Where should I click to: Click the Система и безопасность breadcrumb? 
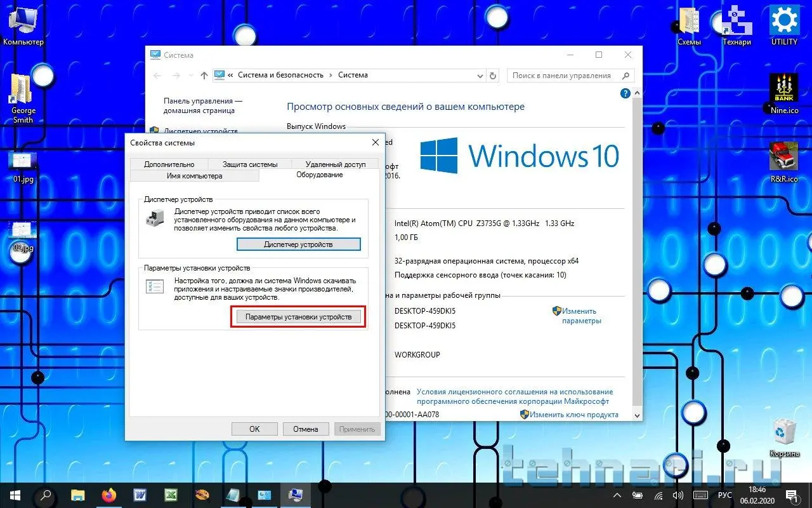280,75
